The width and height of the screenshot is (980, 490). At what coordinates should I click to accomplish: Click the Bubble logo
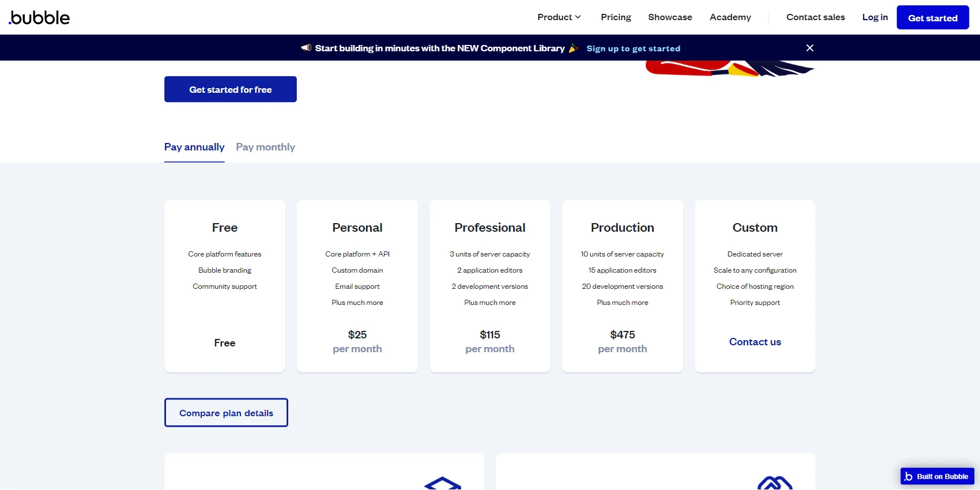[x=39, y=18]
